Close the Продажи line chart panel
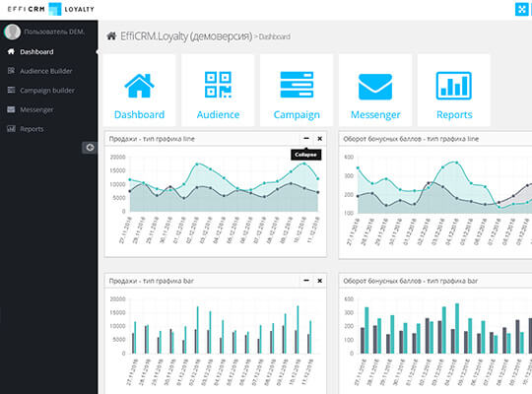 [x=319, y=139]
